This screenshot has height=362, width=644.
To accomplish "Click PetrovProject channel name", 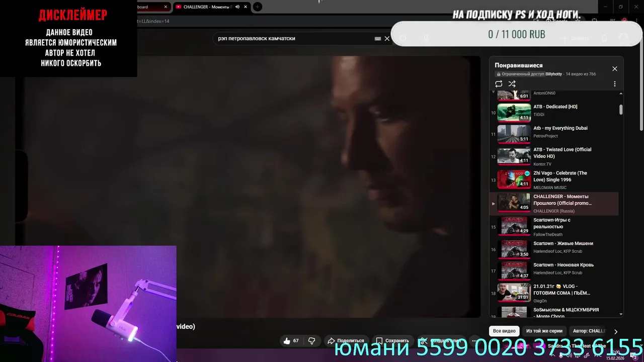I will [545, 136].
